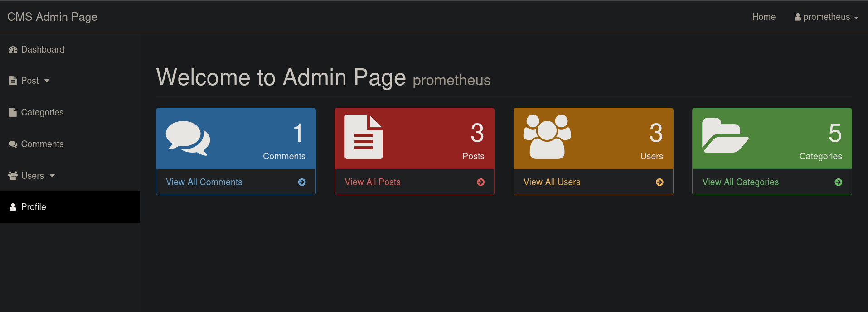Image resolution: width=868 pixels, height=312 pixels.
Task: Click the CMS Admin Page brand title
Action: pyautogui.click(x=53, y=17)
